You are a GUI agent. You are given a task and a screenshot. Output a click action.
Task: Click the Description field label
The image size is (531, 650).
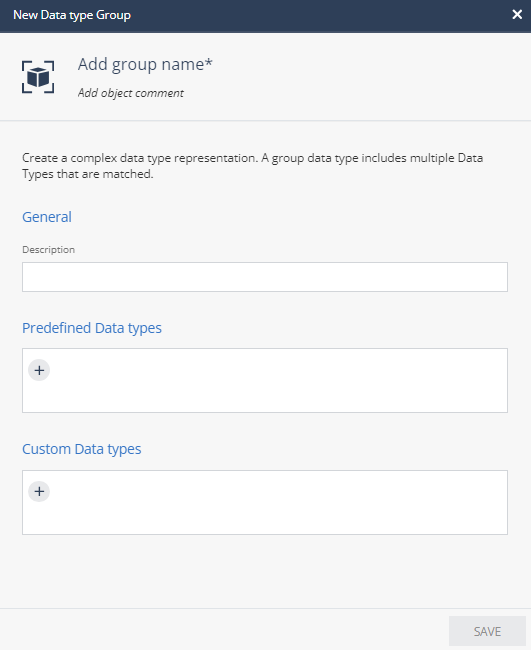tap(48, 250)
